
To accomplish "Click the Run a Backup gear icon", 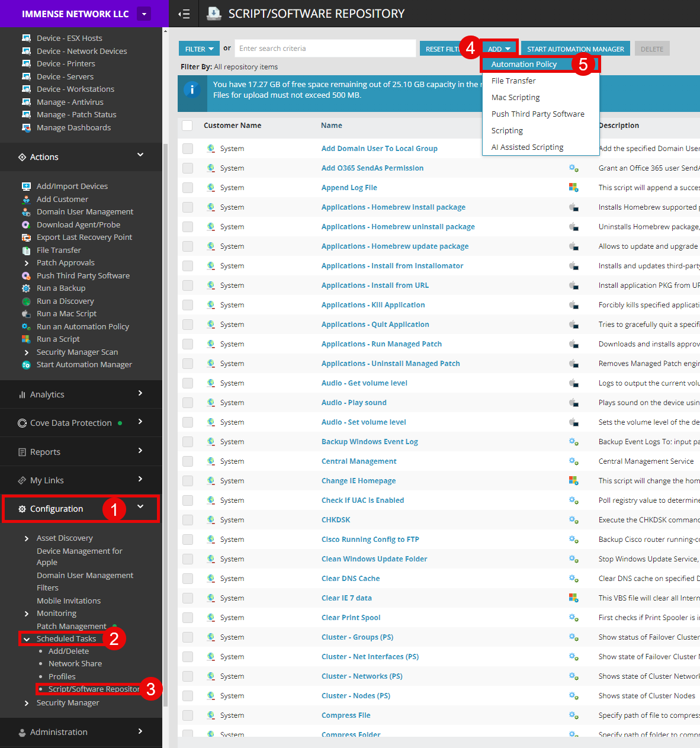I will 26,288.
